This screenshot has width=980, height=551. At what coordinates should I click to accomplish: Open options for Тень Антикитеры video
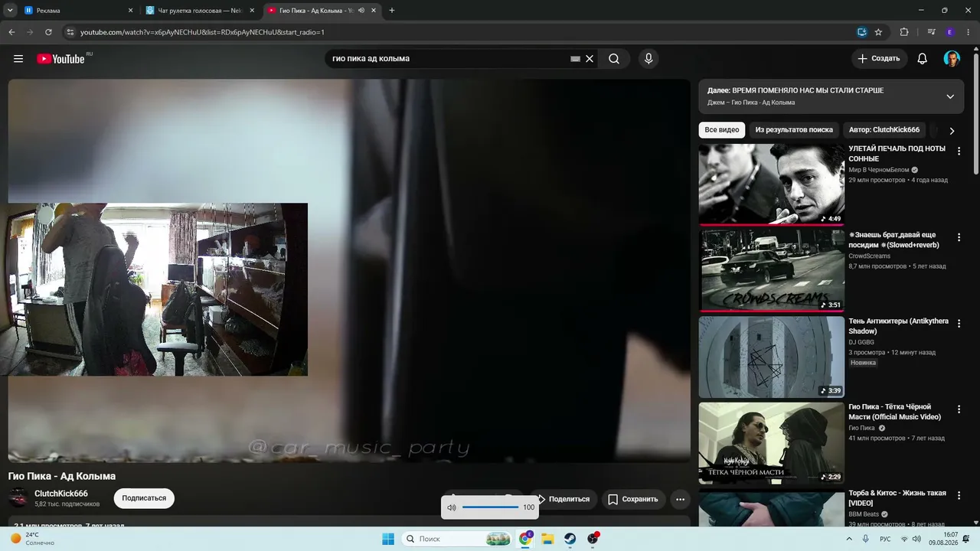(x=959, y=324)
